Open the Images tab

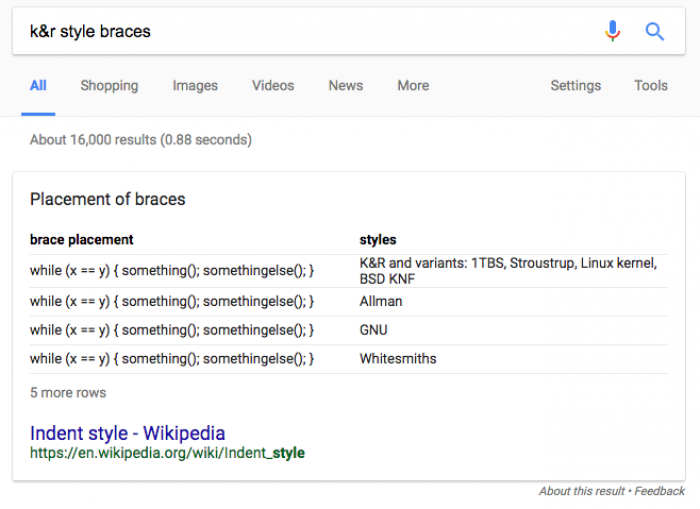pyautogui.click(x=195, y=85)
